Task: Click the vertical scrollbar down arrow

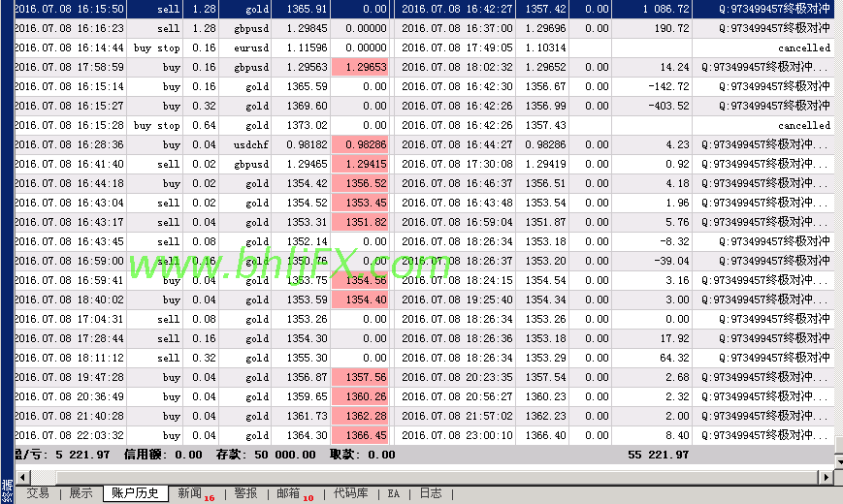Action: (x=839, y=461)
